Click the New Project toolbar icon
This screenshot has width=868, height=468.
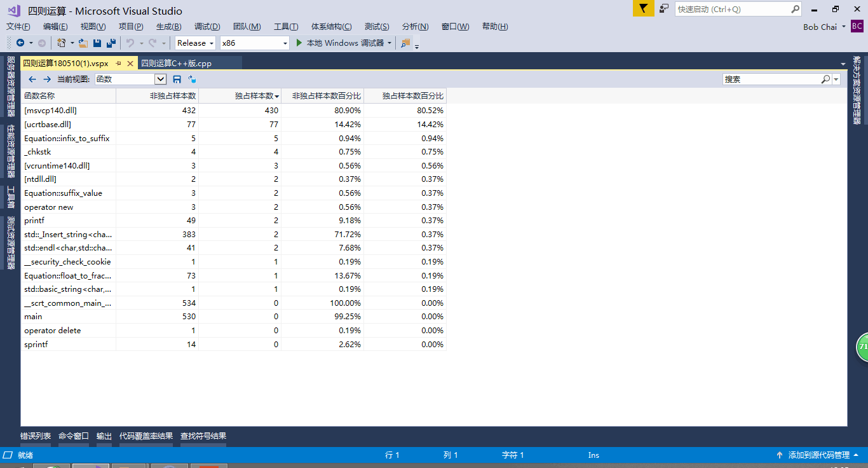(62, 43)
